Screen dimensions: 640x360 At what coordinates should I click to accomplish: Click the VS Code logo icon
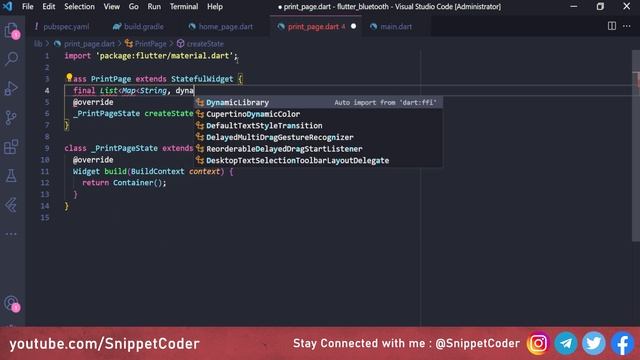pyautogui.click(x=7, y=7)
